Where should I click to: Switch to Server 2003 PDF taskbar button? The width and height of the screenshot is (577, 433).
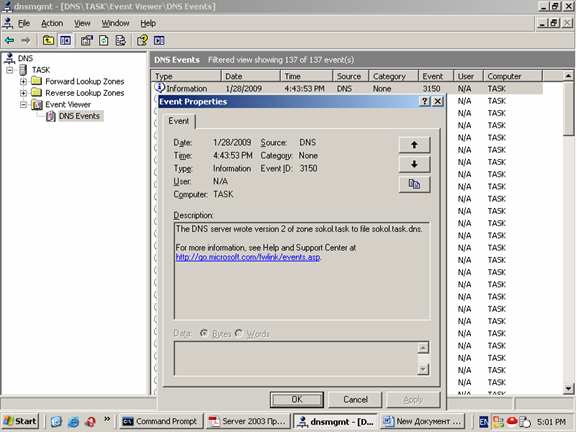click(248, 421)
